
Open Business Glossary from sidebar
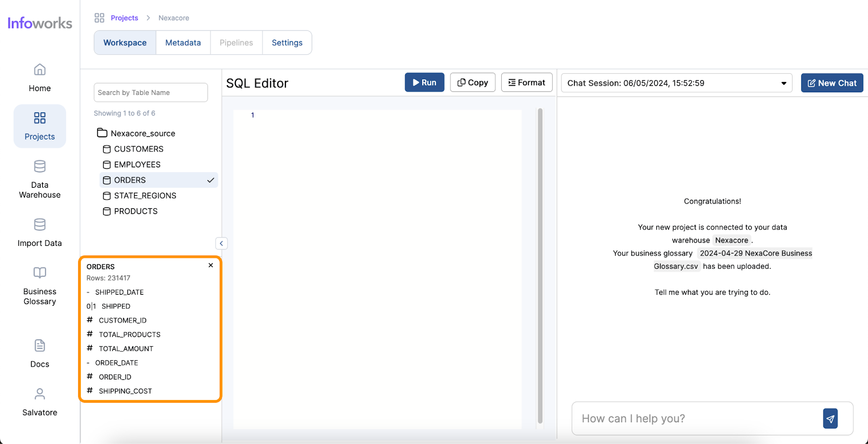(40, 286)
